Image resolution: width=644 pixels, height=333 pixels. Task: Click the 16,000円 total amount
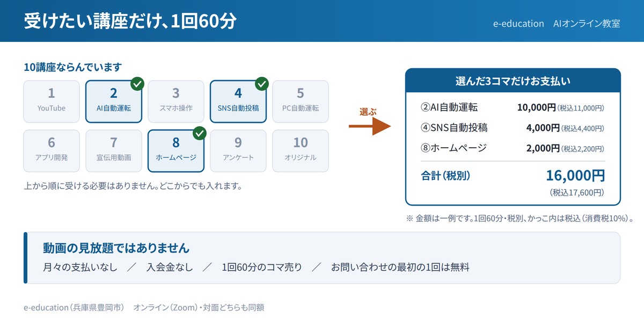click(x=575, y=176)
